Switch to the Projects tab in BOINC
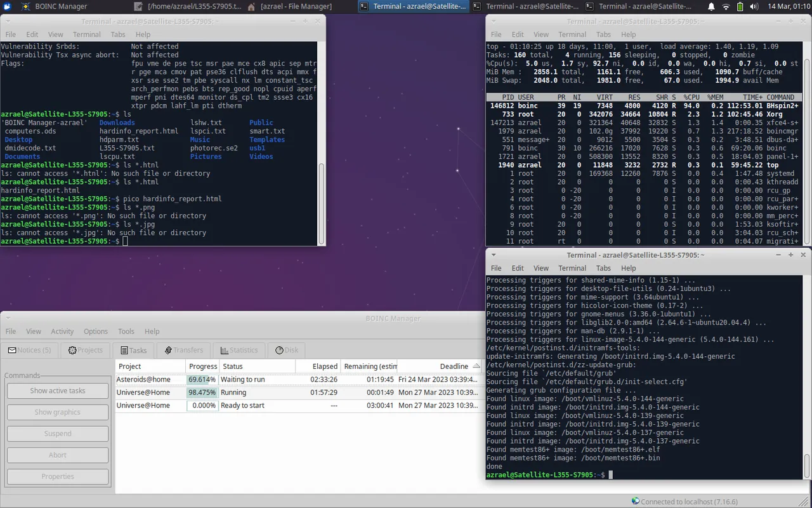The width and height of the screenshot is (812, 508). pyautogui.click(x=86, y=350)
